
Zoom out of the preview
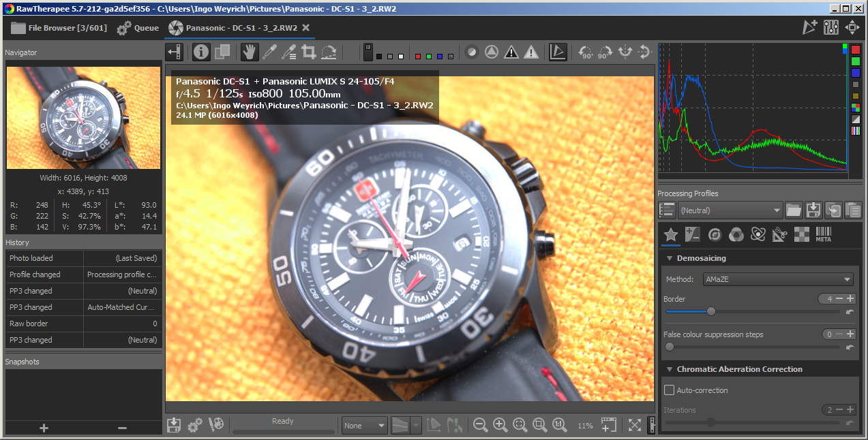click(x=480, y=425)
